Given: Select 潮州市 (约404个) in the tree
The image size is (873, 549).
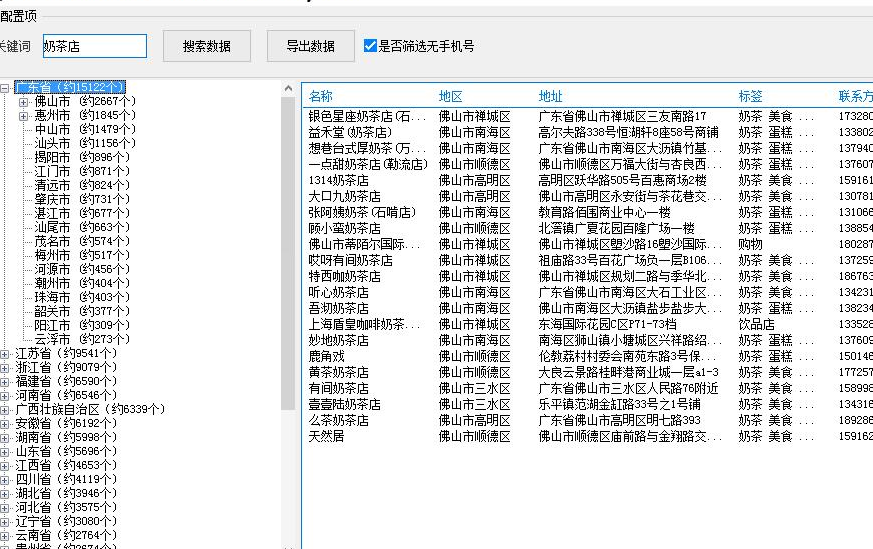Looking at the screenshot, I should point(82,283).
